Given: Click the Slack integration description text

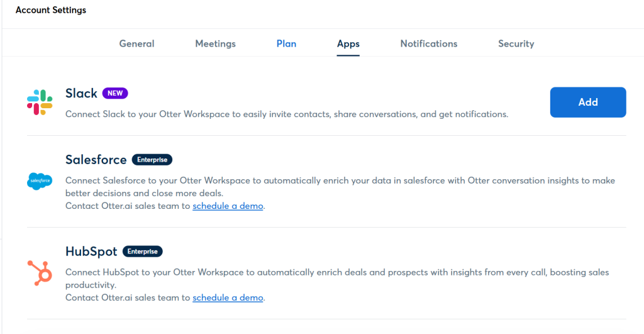Looking at the screenshot, I should point(286,114).
